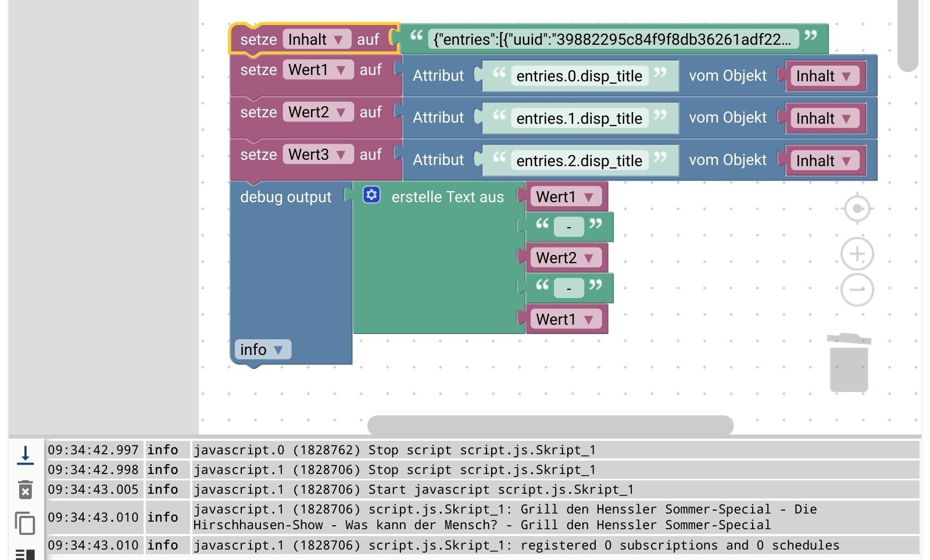
Task: Click the 'entries.2.disp_title' text field
Action: coord(579,161)
